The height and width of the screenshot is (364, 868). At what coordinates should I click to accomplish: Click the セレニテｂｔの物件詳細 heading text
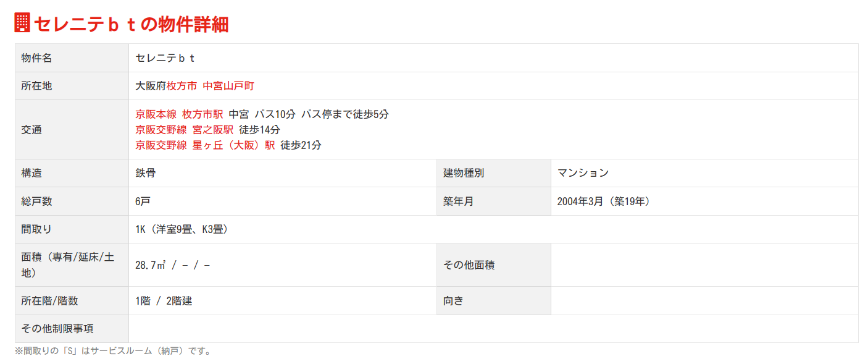[x=131, y=23]
